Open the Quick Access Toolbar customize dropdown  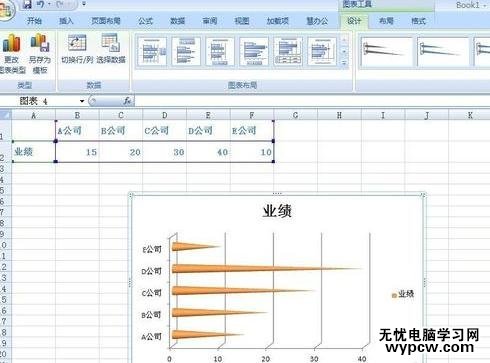pyautogui.click(x=84, y=4)
